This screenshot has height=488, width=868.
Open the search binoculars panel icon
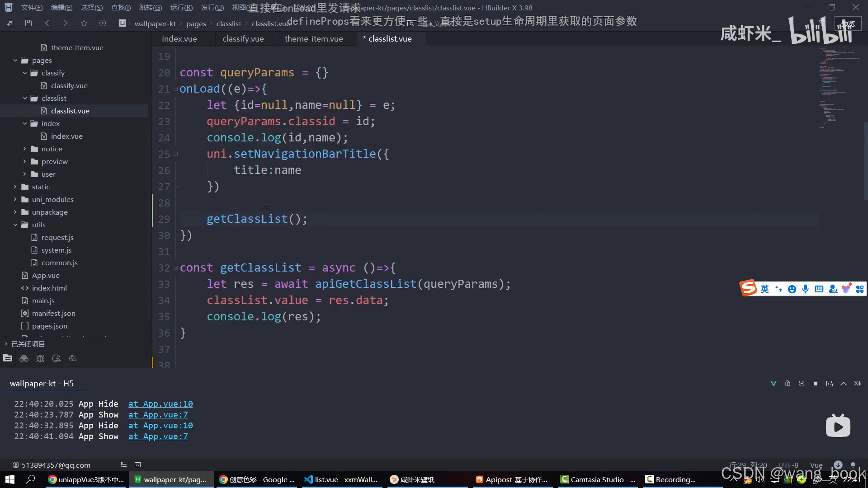[x=24, y=358]
